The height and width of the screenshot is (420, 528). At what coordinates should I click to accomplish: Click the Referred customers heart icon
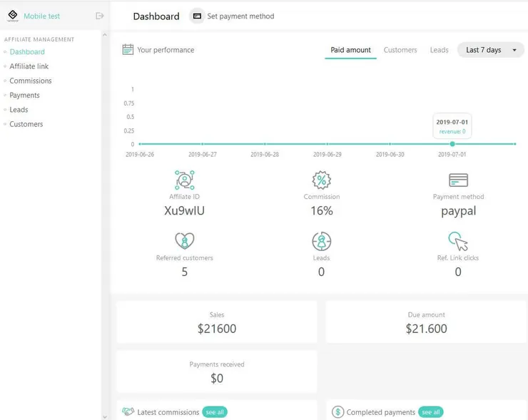click(185, 241)
